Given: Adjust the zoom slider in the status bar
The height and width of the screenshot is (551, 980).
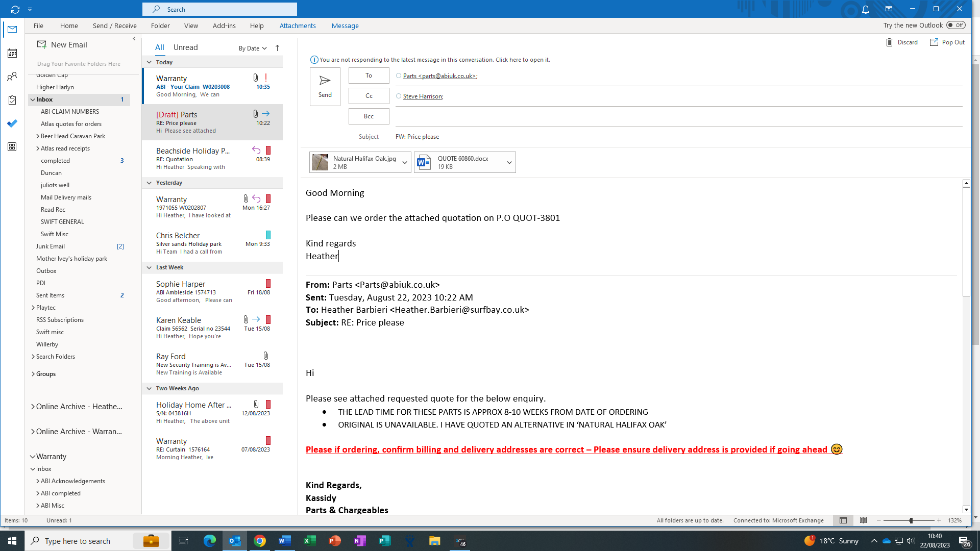Looking at the screenshot, I should tap(911, 520).
